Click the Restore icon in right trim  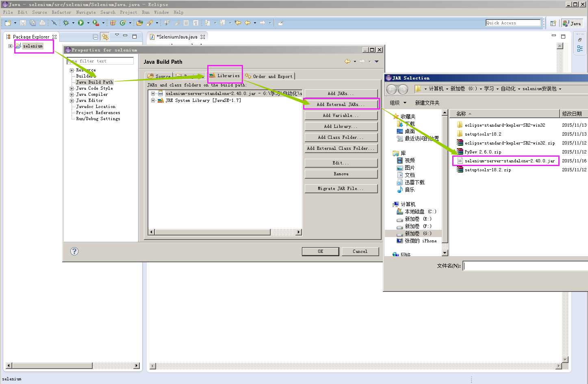(580, 40)
